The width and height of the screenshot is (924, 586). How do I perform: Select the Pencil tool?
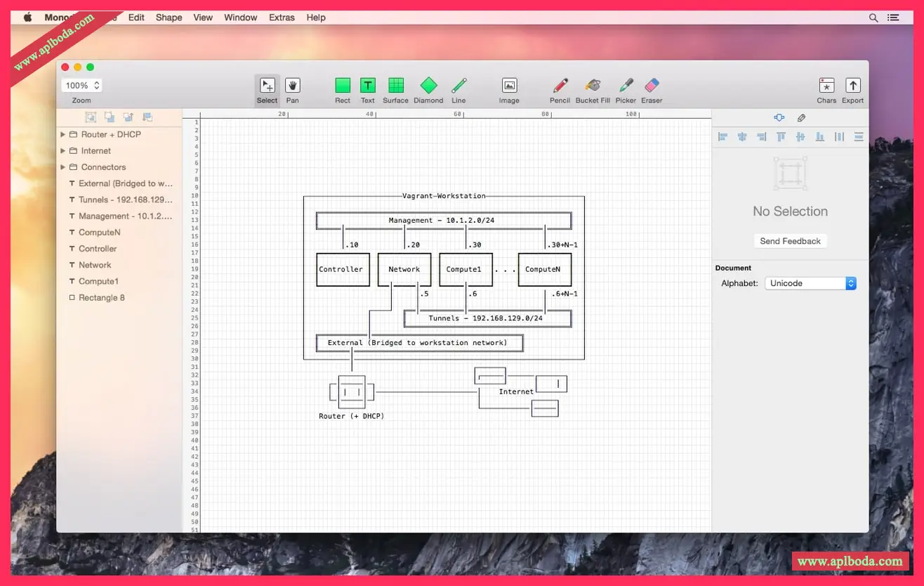pos(560,86)
